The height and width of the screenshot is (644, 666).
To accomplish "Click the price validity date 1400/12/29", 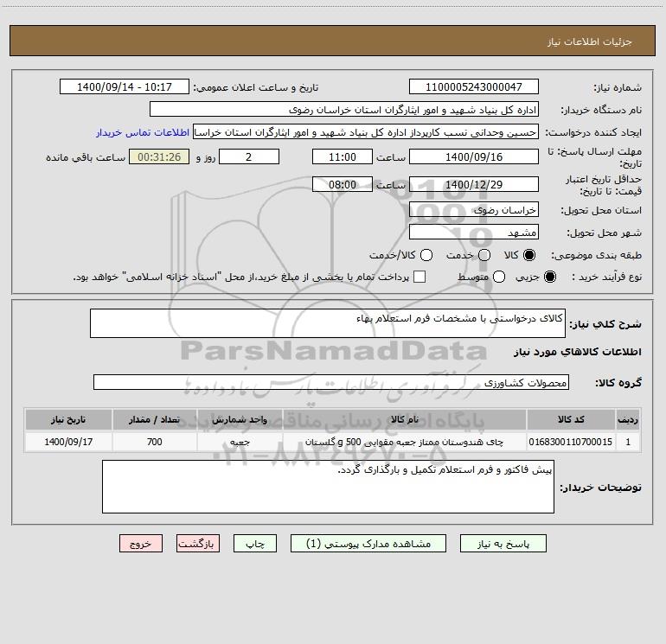I will click(x=474, y=184).
